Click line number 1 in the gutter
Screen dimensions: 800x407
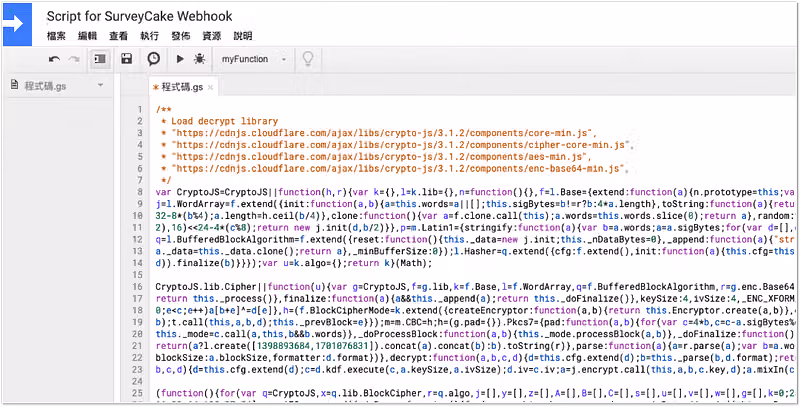(x=139, y=110)
